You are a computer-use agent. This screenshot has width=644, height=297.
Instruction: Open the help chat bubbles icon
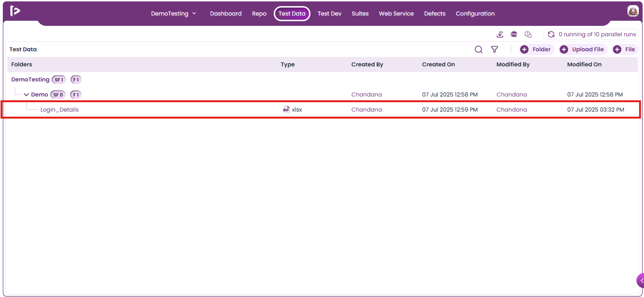click(528, 34)
